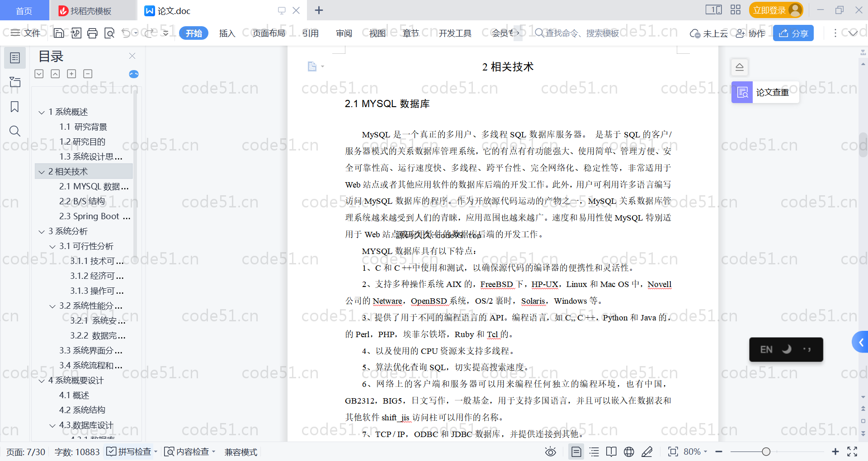Click 论文查重 button
Viewport: 868px width, 461px height.
765,92
